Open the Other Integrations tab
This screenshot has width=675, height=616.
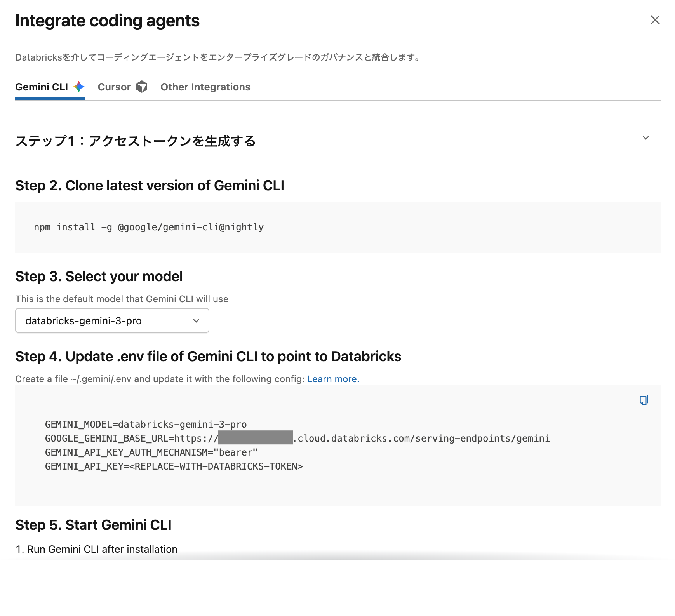click(x=205, y=87)
